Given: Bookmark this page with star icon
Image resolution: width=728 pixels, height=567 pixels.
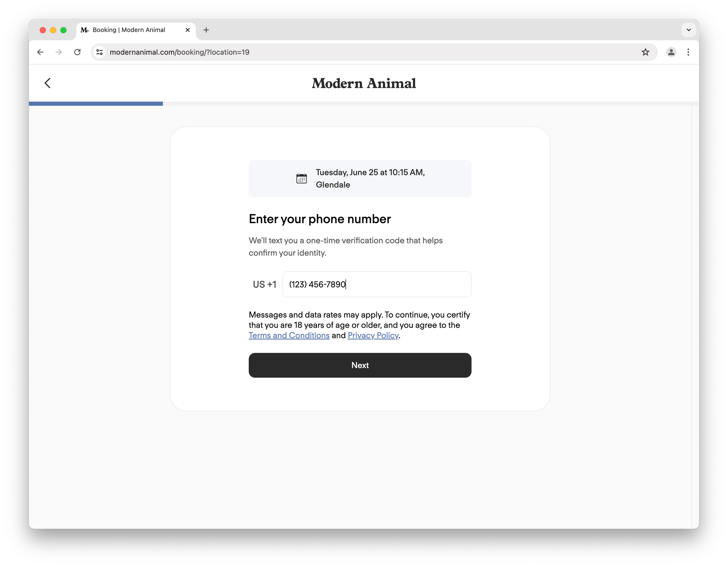Looking at the screenshot, I should click(645, 52).
